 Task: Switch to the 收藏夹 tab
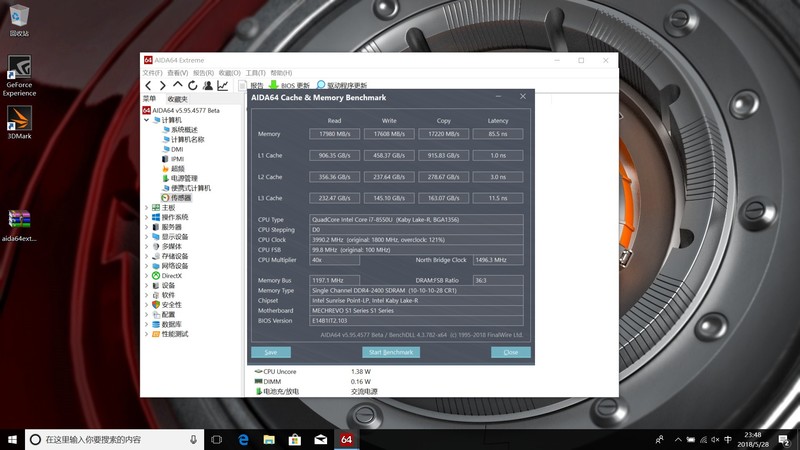tap(177, 99)
